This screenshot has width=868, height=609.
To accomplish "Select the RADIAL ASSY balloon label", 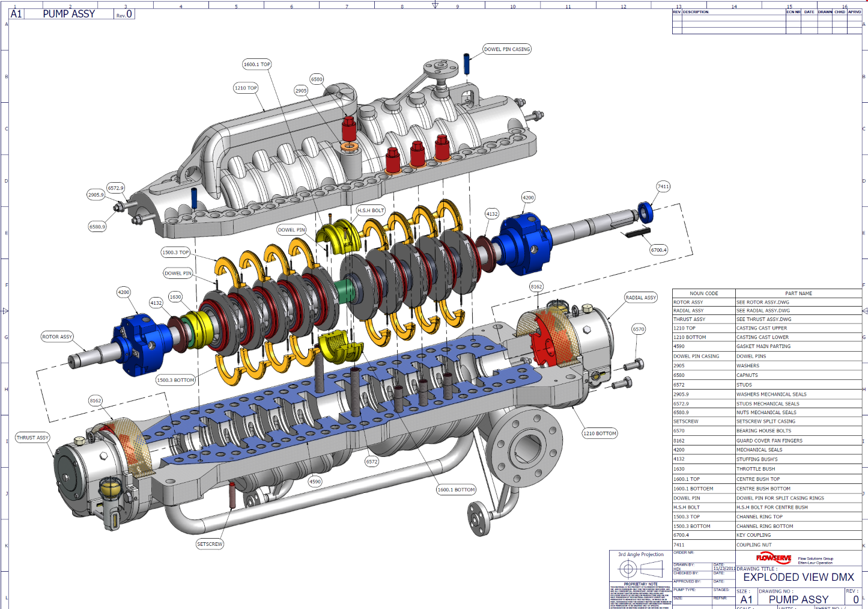I will (641, 298).
